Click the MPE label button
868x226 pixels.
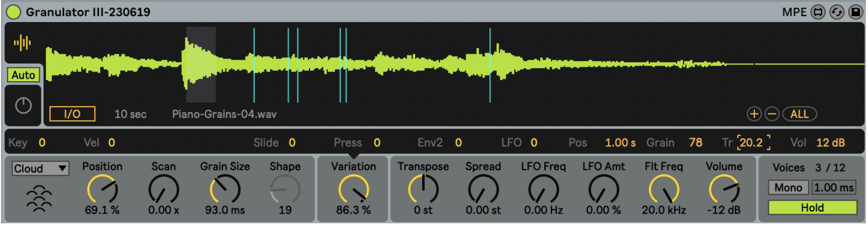coord(794,12)
